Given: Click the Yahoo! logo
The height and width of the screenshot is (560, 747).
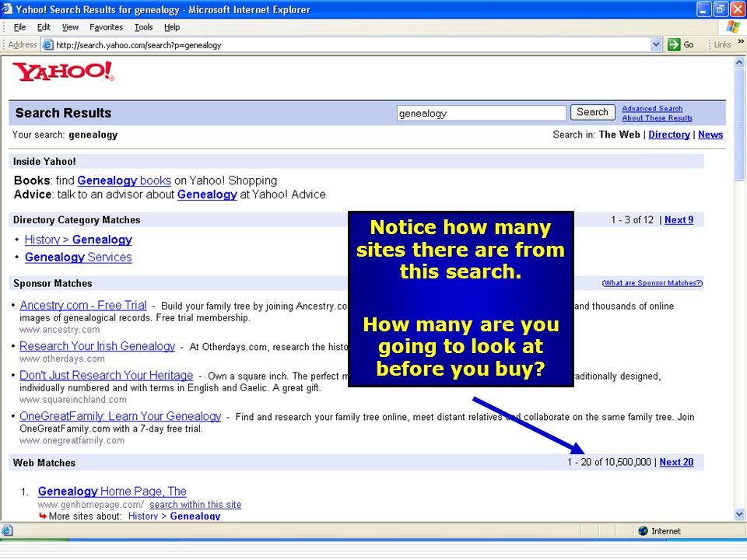Looking at the screenshot, I should coord(63,72).
